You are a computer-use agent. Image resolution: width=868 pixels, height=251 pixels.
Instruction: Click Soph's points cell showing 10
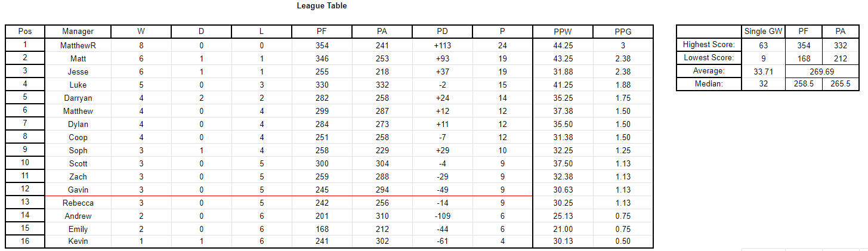click(502, 150)
